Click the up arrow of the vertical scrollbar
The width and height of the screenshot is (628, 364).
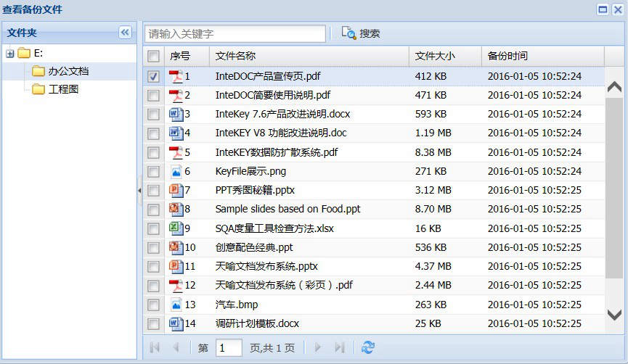coord(614,86)
